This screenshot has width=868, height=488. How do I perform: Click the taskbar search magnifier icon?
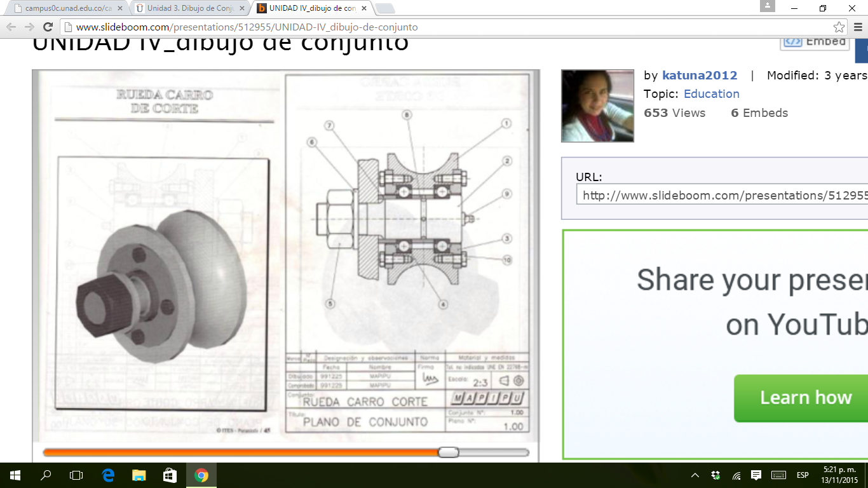(x=46, y=475)
